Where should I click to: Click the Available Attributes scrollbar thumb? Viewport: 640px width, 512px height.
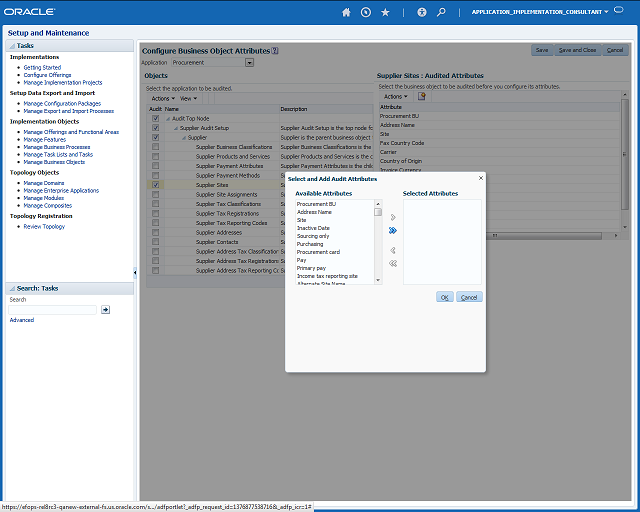point(378,212)
